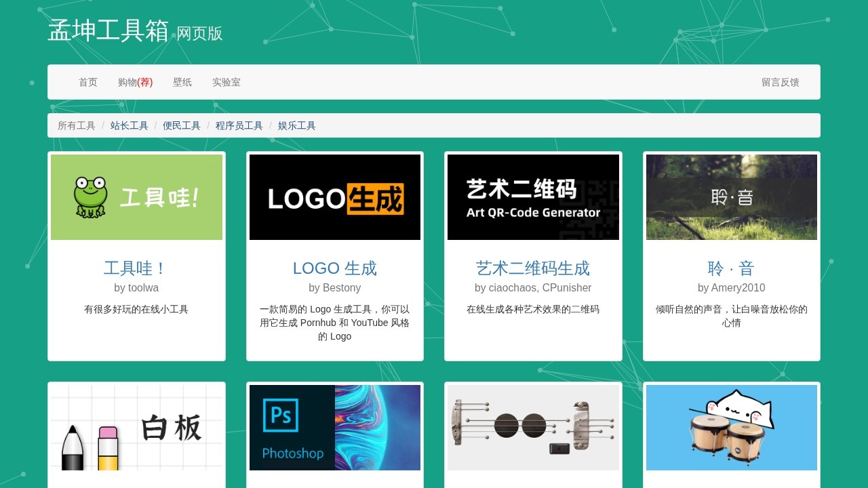Click the pencil icon on 白板 card
The width and height of the screenshot is (868, 488).
[73, 447]
